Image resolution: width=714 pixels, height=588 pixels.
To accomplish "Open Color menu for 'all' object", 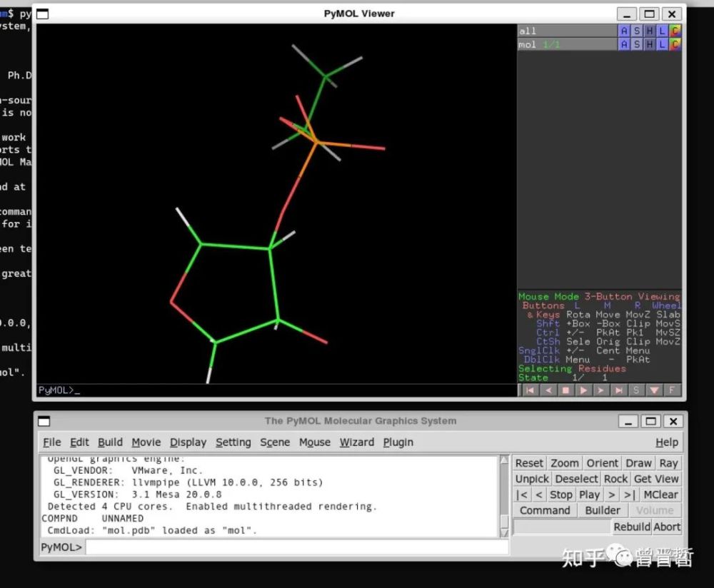I will point(675,31).
